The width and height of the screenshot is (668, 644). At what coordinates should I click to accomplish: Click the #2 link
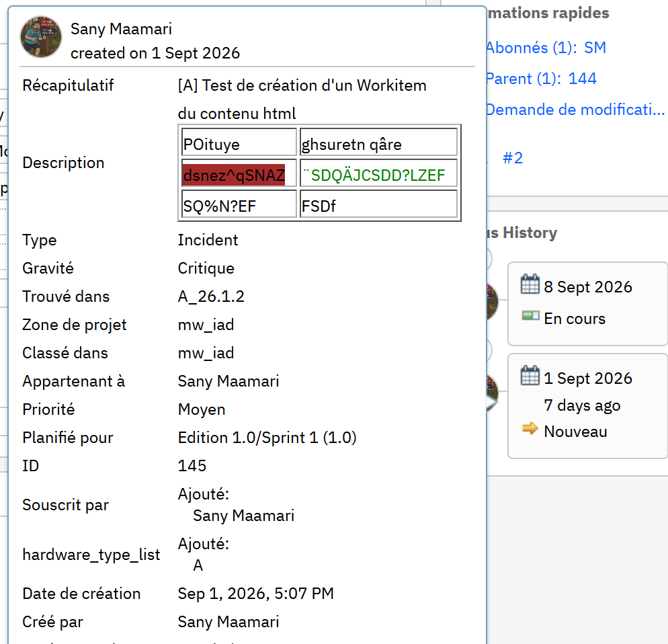[x=513, y=158]
